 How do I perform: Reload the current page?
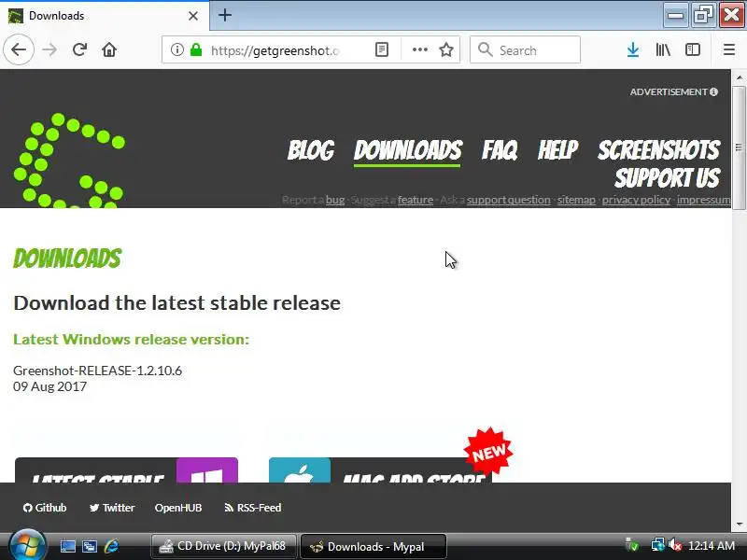[79, 49]
